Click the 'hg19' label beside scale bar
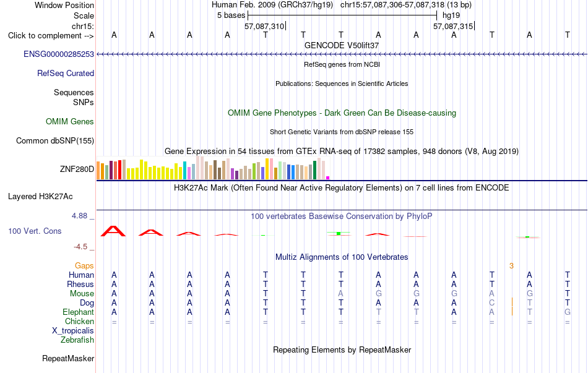Image resolution: width=588 pixels, height=373 pixels. pyautogui.click(x=451, y=15)
